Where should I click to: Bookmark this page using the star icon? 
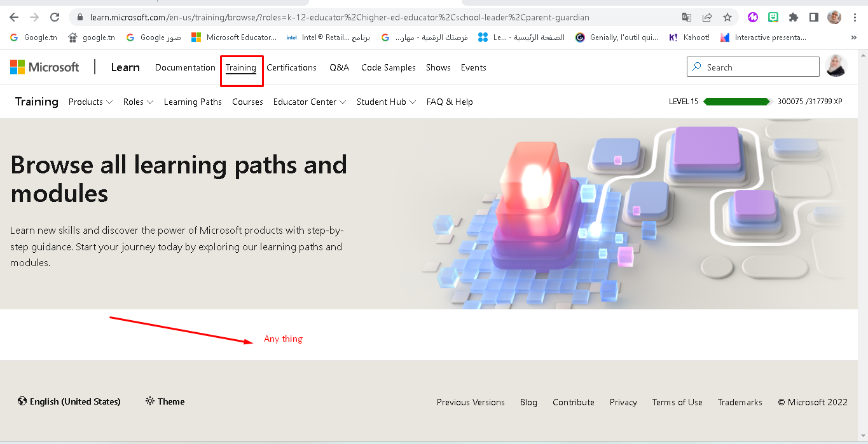[727, 17]
